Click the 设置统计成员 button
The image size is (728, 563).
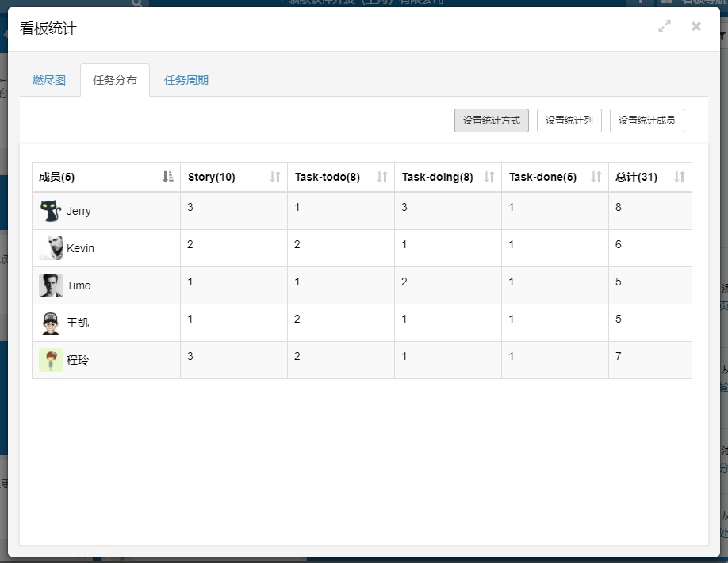(647, 121)
